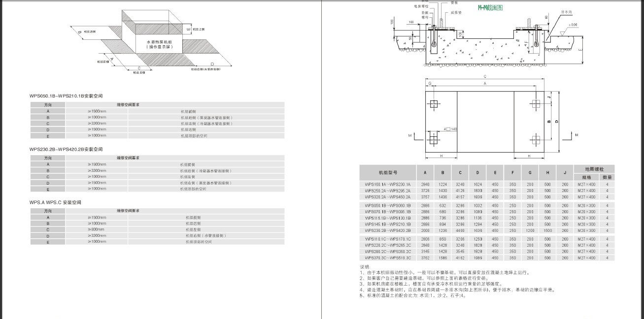Click the 减振垫 label in the section drawing
The image size is (644, 319).
[x=456, y=12]
